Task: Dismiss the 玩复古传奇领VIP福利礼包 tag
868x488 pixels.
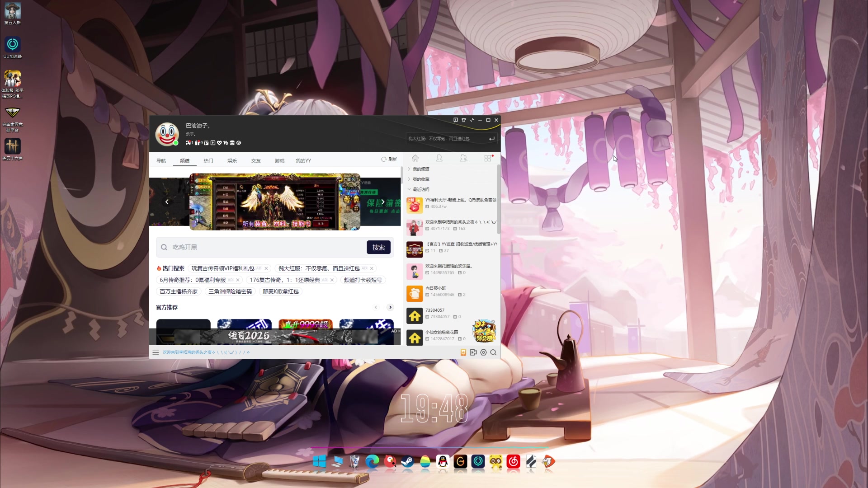Action: pos(266,268)
